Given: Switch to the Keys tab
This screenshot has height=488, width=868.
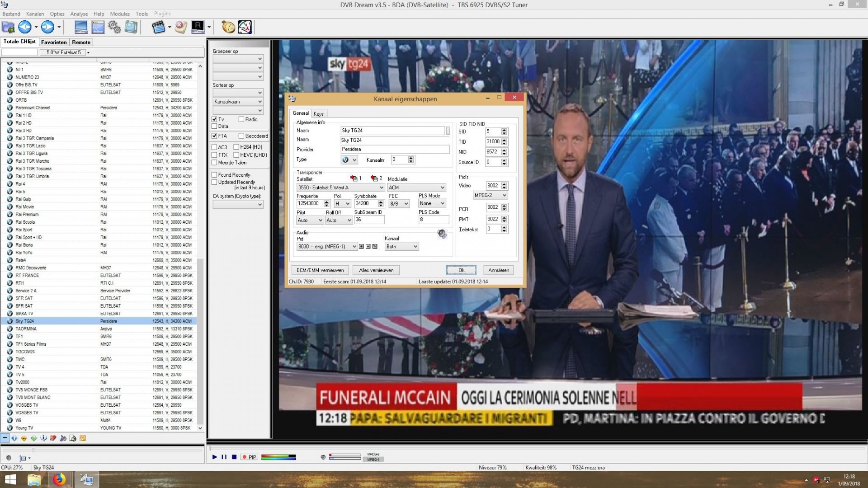Looking at the screenshot, I should click(319, 113).
